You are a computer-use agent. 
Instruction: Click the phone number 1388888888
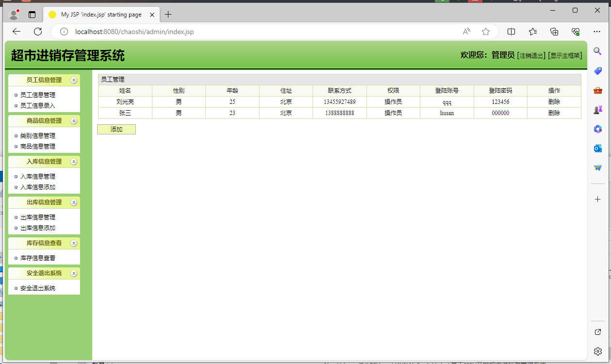click(x=340, y=113)
